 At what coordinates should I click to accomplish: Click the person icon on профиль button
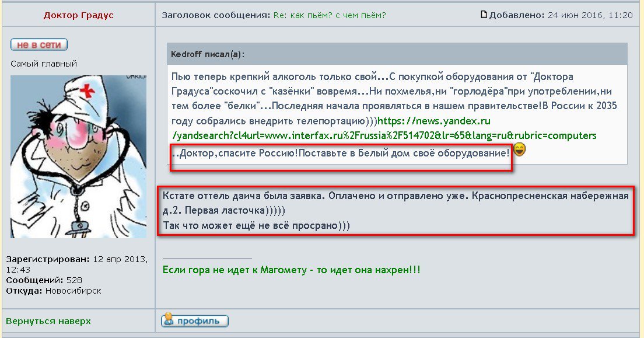point(169,320)
